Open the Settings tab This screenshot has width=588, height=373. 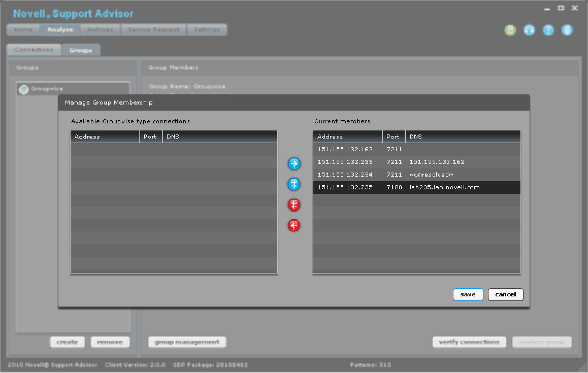(x=207, y=29)
